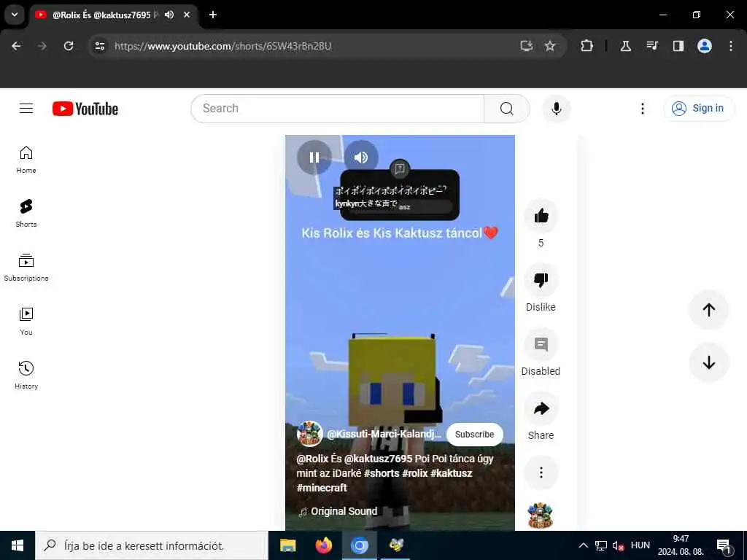Screen dimensions: 747x560
Task: Go to previous Short with up arrow
Action: 709,310
